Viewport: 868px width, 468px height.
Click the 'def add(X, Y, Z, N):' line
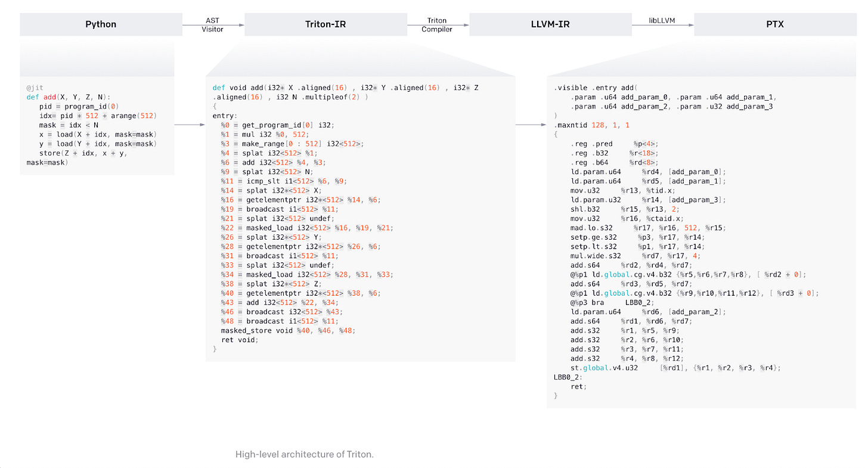point(69,97)
